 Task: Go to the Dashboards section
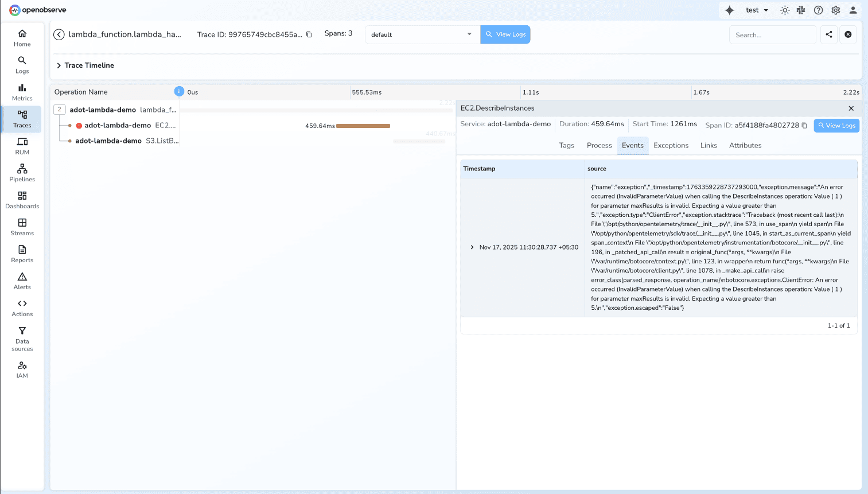(22, 199)
